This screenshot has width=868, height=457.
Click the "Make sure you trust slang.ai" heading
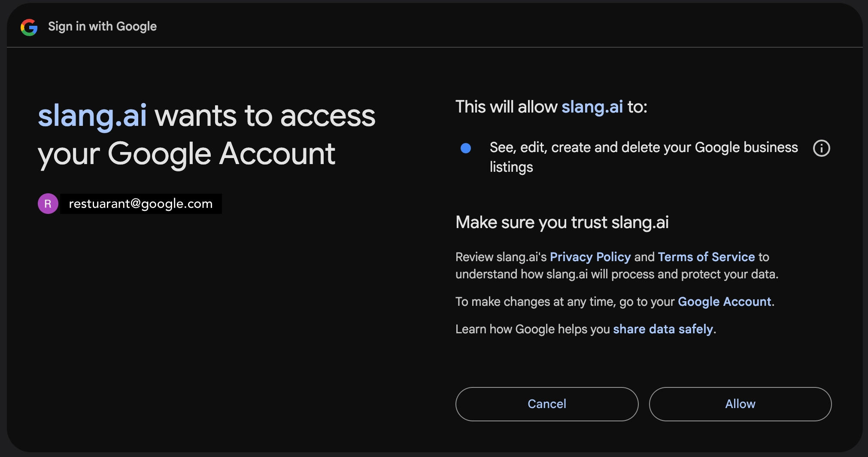[562, 222]
